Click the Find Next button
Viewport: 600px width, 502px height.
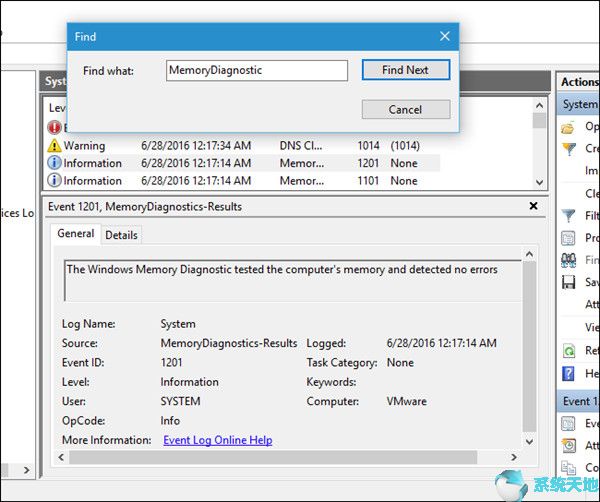click(406, 70)
